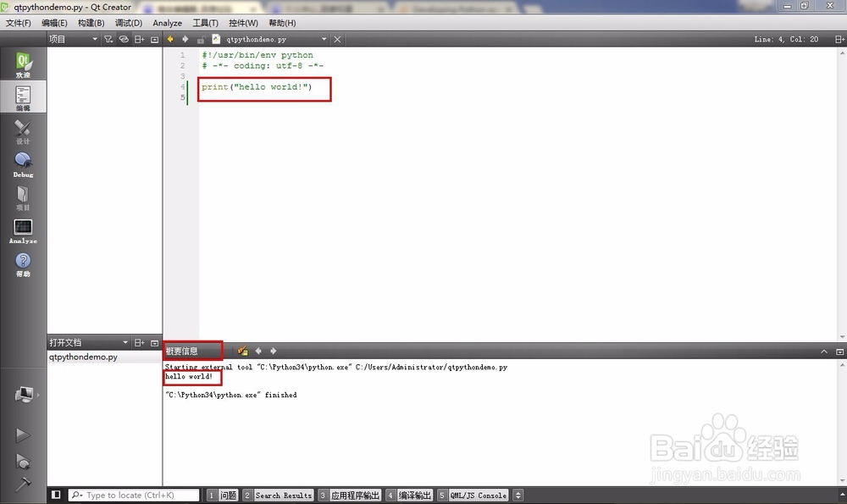Open the 文件(F) menu

(19, 23)
